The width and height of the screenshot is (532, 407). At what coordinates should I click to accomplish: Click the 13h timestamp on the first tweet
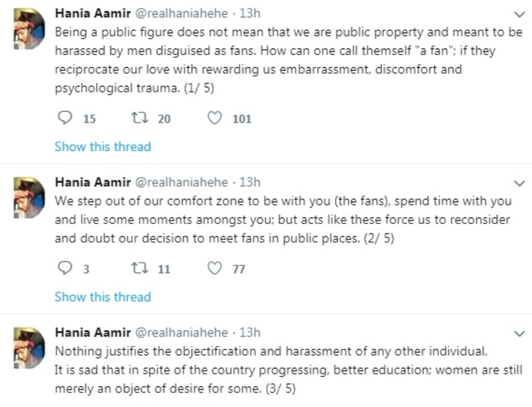coord(249,14)
